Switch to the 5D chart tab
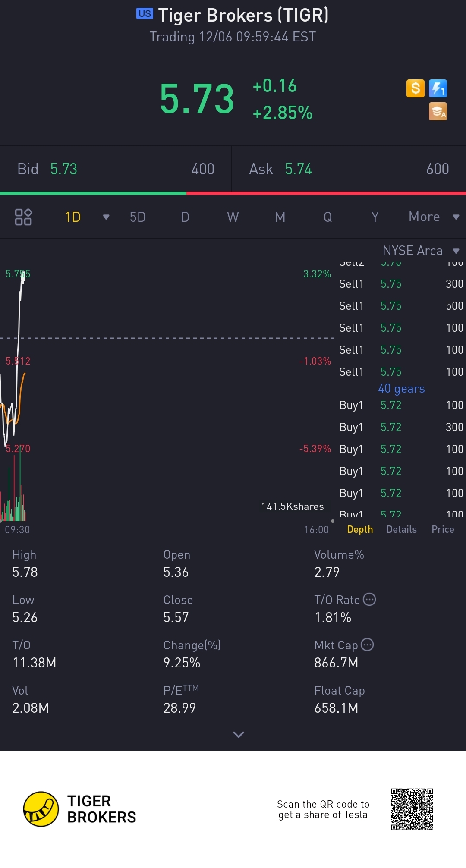The image size is (466, 868). click(138, 217)
